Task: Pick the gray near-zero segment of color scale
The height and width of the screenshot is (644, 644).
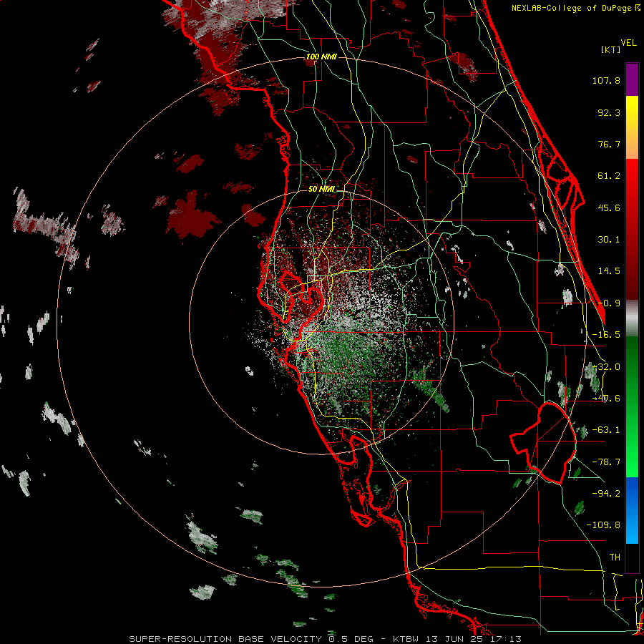Action: point(632,318)
